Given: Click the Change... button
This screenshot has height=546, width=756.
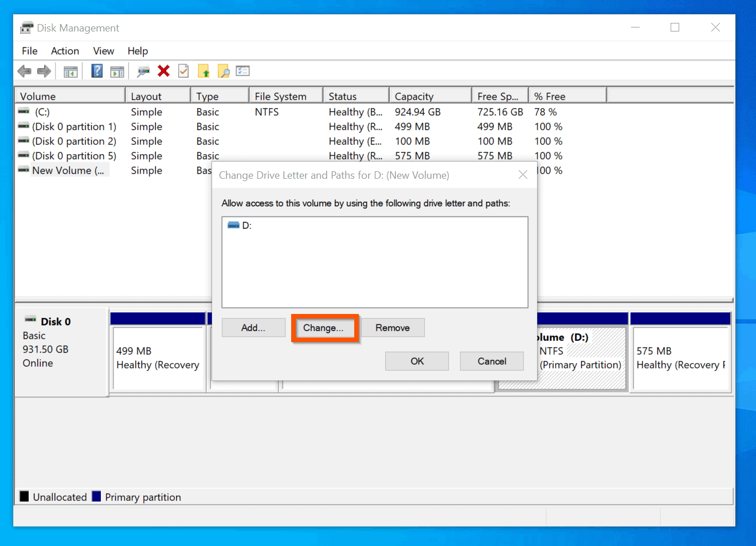Looking at the screenshot, I should [324, 328].
